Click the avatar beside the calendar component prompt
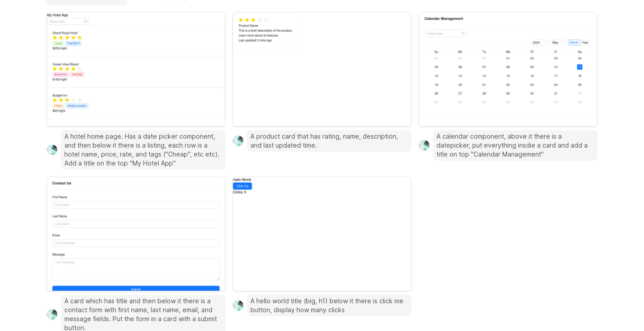The width and height of the screenshot is (644, 331). tap(424, 145)
